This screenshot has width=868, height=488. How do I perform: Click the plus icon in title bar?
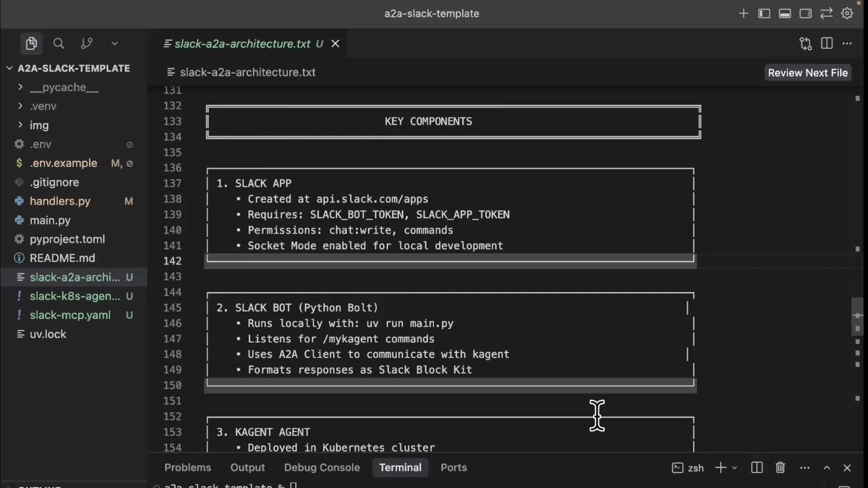pyautogui.click(x=744, y=14)
